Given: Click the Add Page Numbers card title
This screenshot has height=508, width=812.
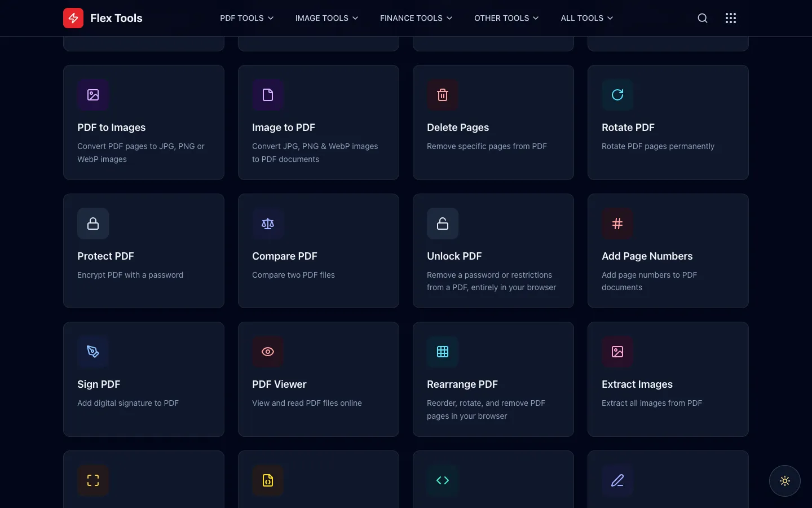Looking at the screenshot, I should [x=647, y=256].
